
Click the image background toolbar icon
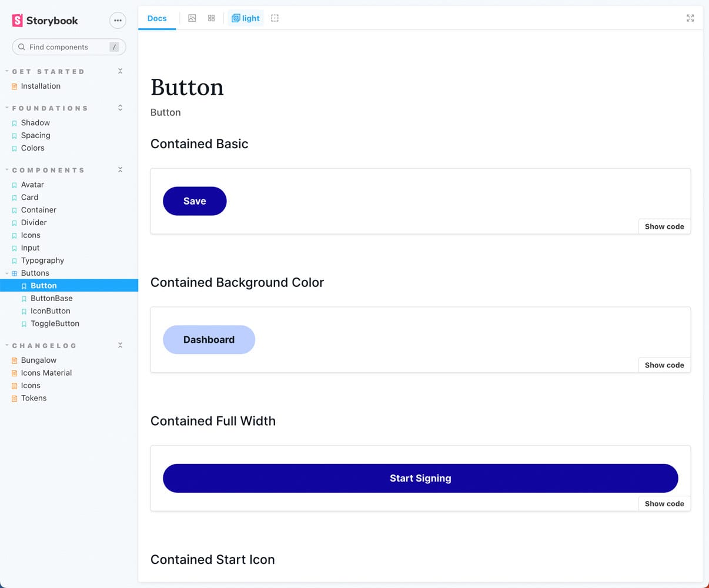(192, 18)
